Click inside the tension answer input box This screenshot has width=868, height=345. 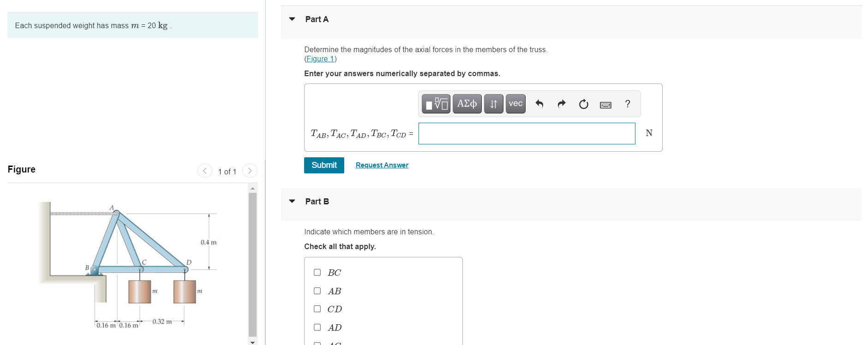[x=526, y=133]
